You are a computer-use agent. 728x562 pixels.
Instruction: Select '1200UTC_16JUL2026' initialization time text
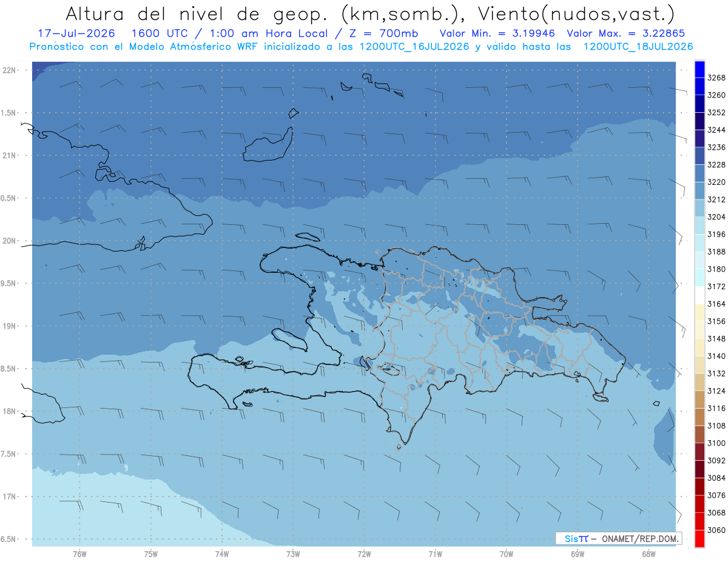coord(413,47)
